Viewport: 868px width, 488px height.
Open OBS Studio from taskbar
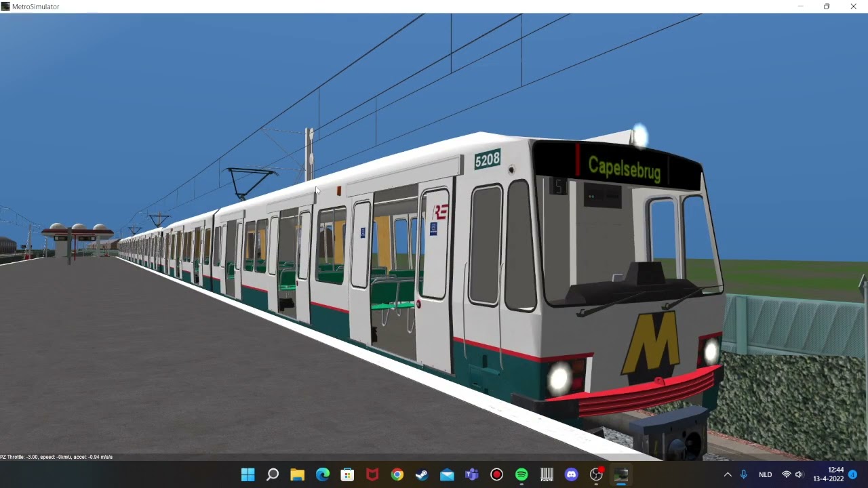pyautogui.click(x=596, y=474)
